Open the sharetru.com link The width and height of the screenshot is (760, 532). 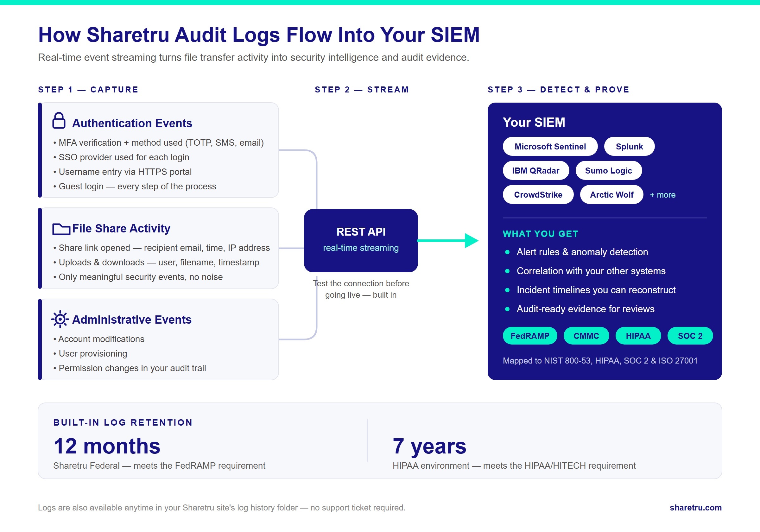pyautogui.click(x=695, y=508)
